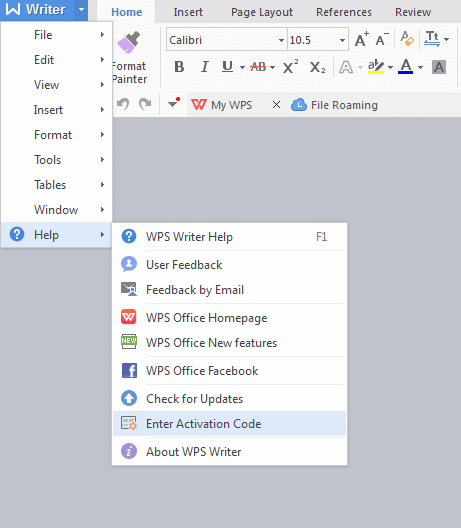Image resolution: width=461 pixels, height=528 pixels.
Task: Open WPS Writer Help
Action: click(x=229, y=237)
